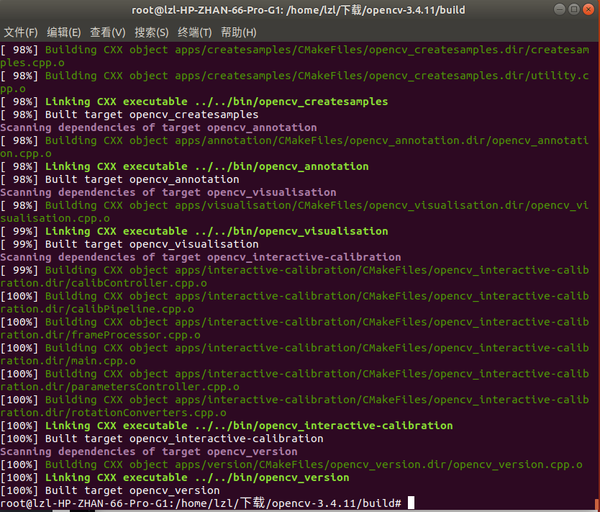
Task: Click 'Scanning dependencies of target opencv_interactive-calibration'
Action: [x=201, y=257]
